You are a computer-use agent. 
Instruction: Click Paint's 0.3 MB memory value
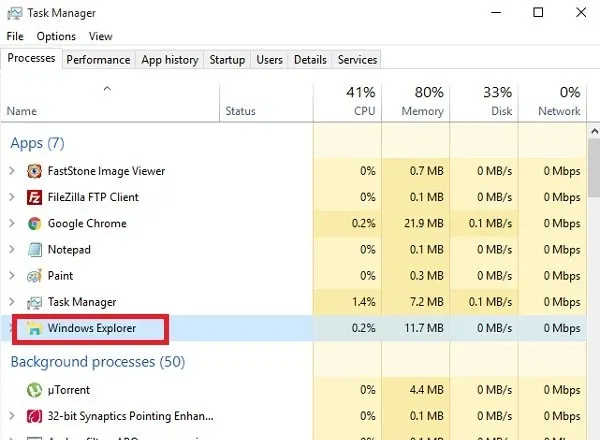(426, 276)
